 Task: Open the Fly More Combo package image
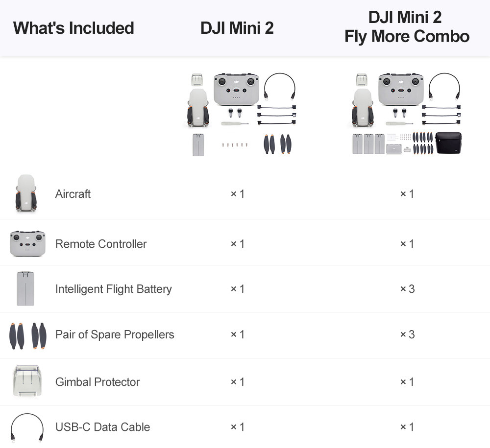pos(406,114)
